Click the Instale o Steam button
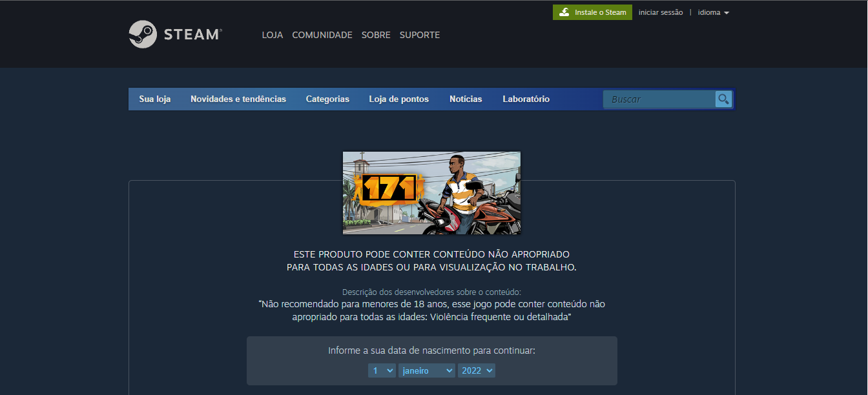This screenshot has height=395, width=868. pos(592,12)
